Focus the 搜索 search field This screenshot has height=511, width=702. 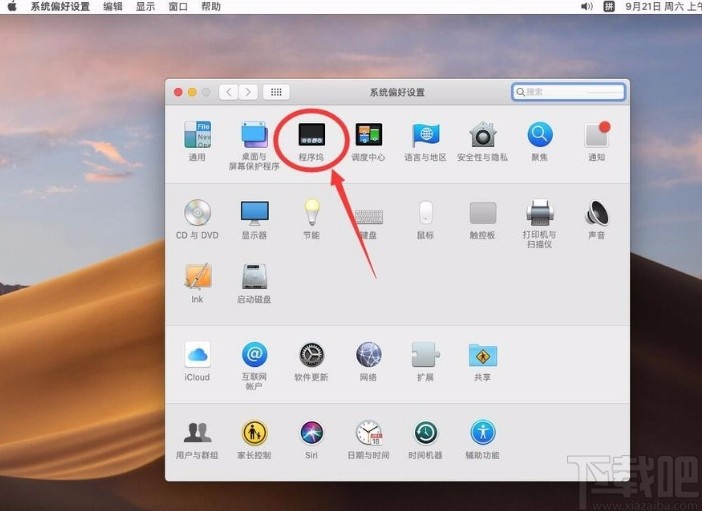(569, 92)
